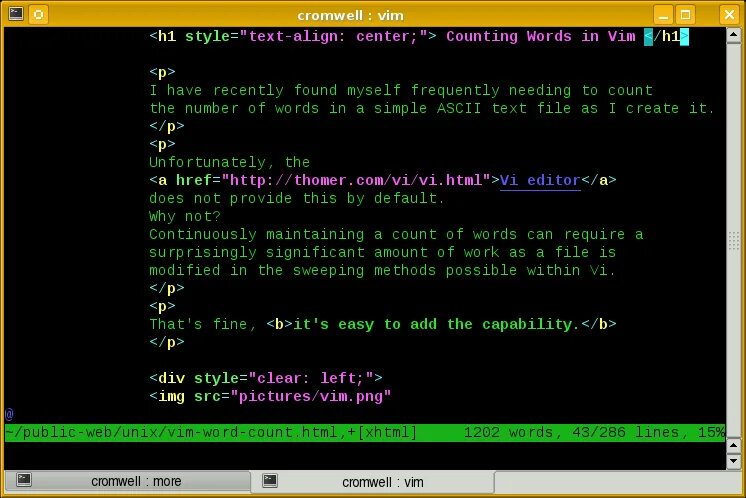
Task: Click the '43/286 lines' status entry
Action: tap(626, 432)
